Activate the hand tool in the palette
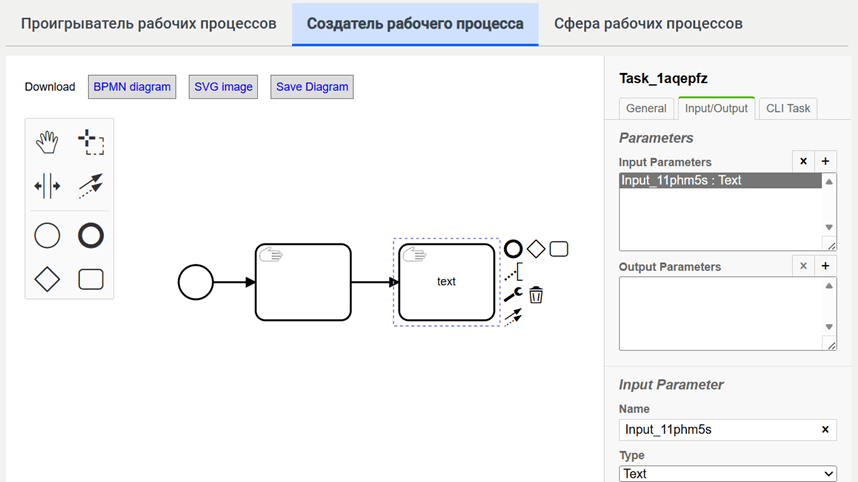The height and width of the screenshot is (482, 858). pyautogui.click(x=47, y=142)
